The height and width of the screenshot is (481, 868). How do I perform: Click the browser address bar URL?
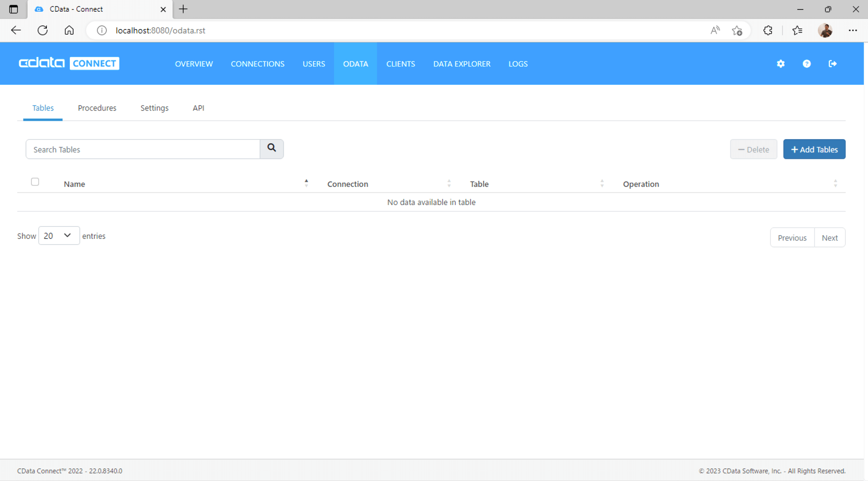tap(160, 30)
